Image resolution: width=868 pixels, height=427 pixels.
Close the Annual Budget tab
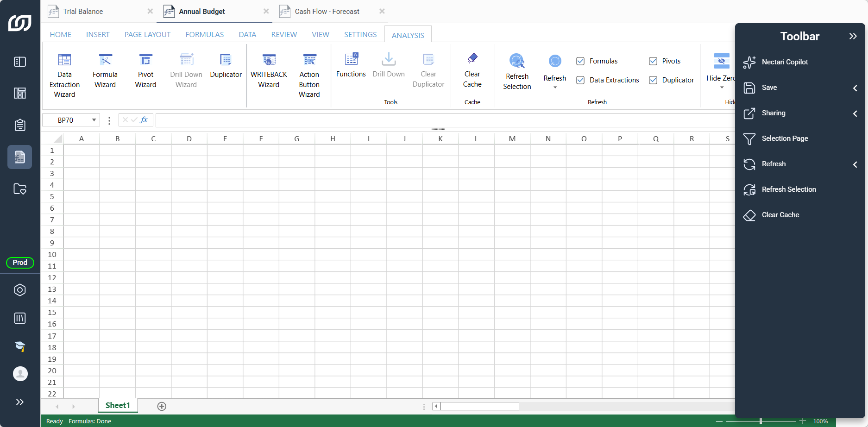coord(266,11)
